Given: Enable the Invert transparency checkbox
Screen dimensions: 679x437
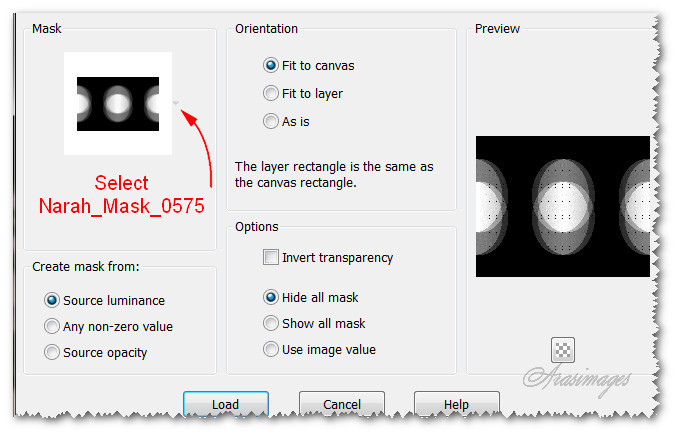Looking at the screenshot, I should click(x=271, y=258).
